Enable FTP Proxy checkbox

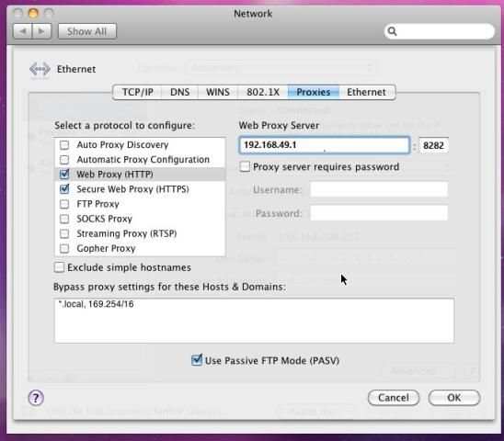(x=64, y=204)
